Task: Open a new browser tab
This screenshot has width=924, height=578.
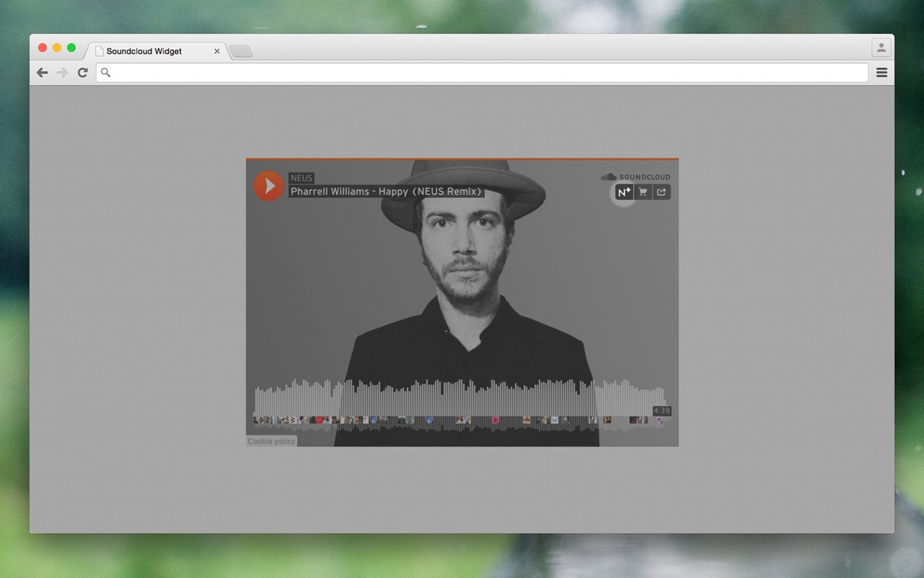Action: 240,51
